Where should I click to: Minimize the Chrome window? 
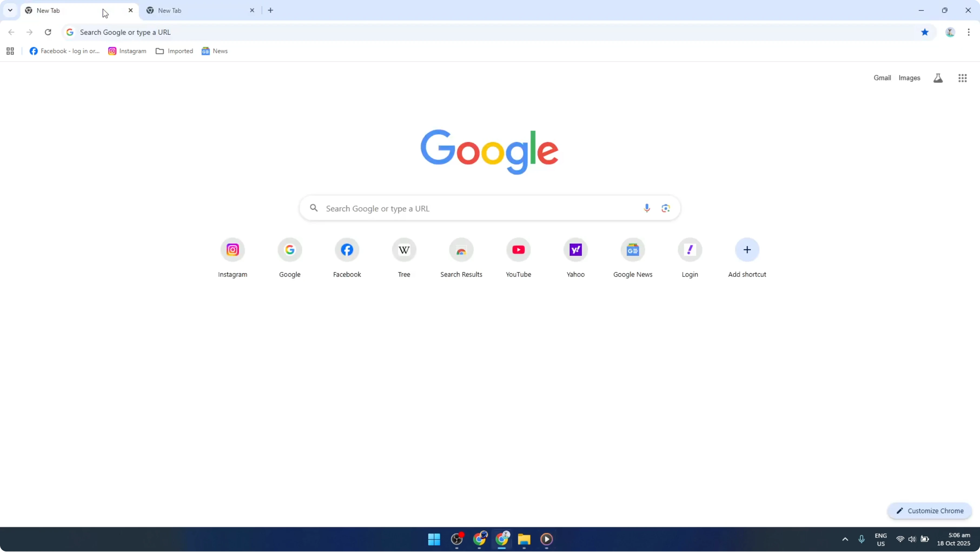coord(921,10)
